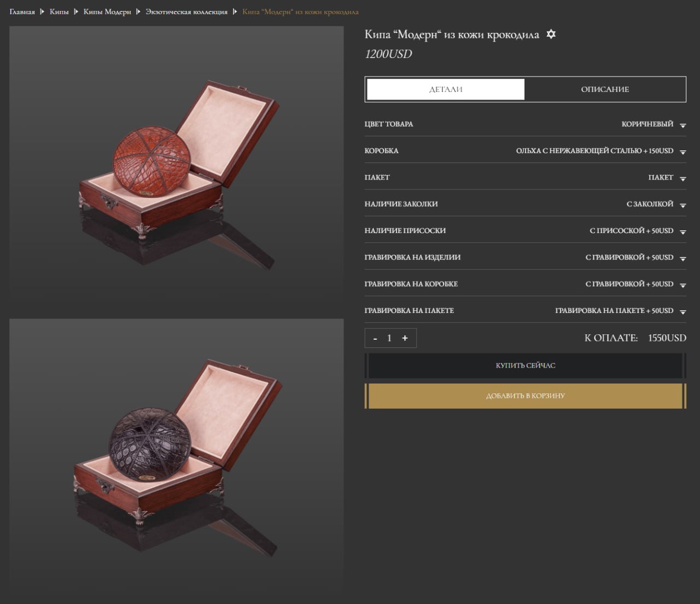Navigate to Экзотическая коллекция breadcrumb
The height and width of the screenshot is (604, 700).
186,11
